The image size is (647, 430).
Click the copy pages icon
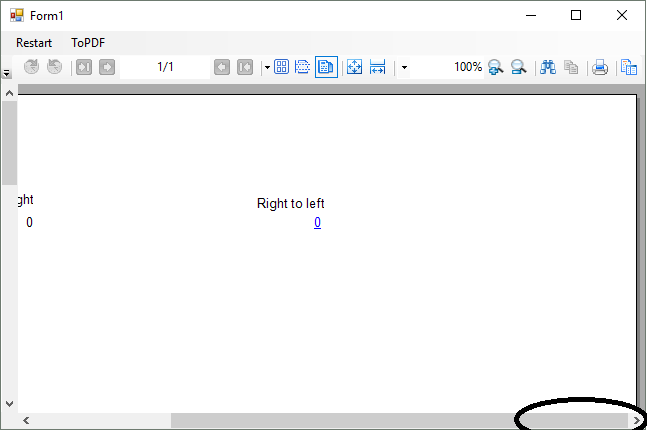pos(571,67)
